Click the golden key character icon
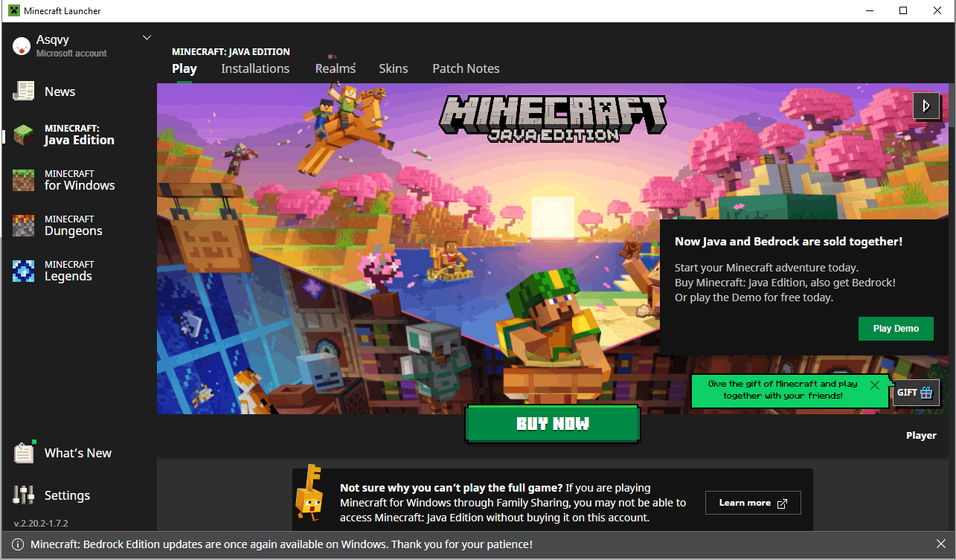 [x=309, y=493]
